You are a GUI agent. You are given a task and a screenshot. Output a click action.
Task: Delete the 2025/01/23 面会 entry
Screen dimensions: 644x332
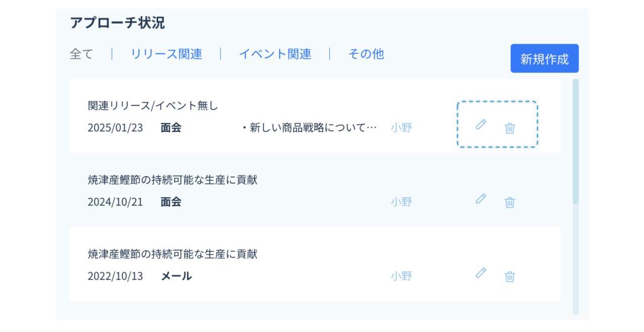[x=510, y=128]
